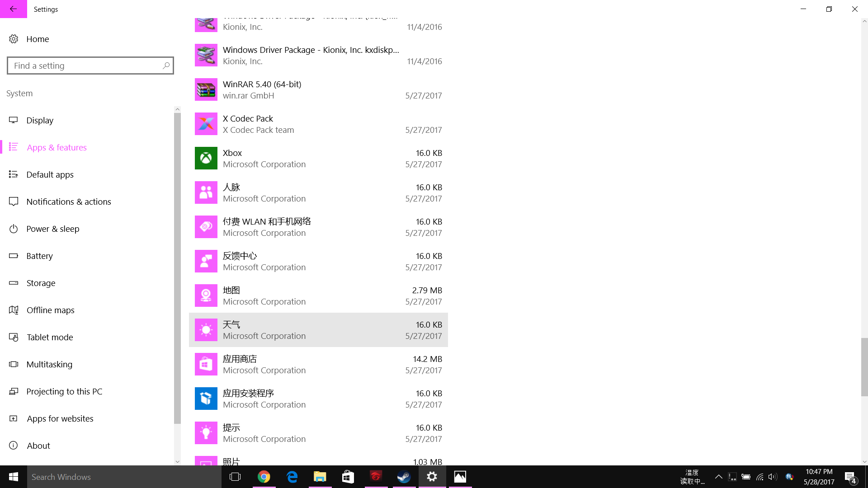The width and height of the screenshot is (868, 488).
Task: Open Google Chrome from the taskbar
Action: [x=264, y=477]
